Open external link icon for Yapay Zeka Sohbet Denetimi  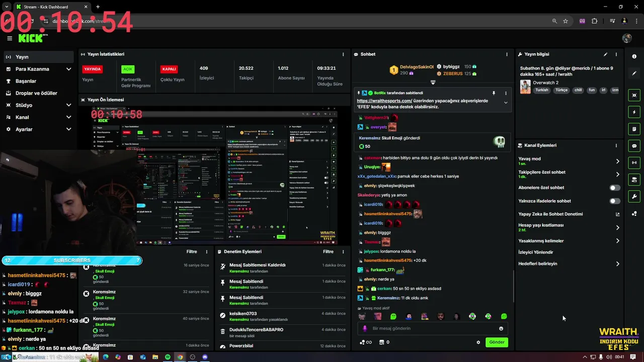coord(618,214)
